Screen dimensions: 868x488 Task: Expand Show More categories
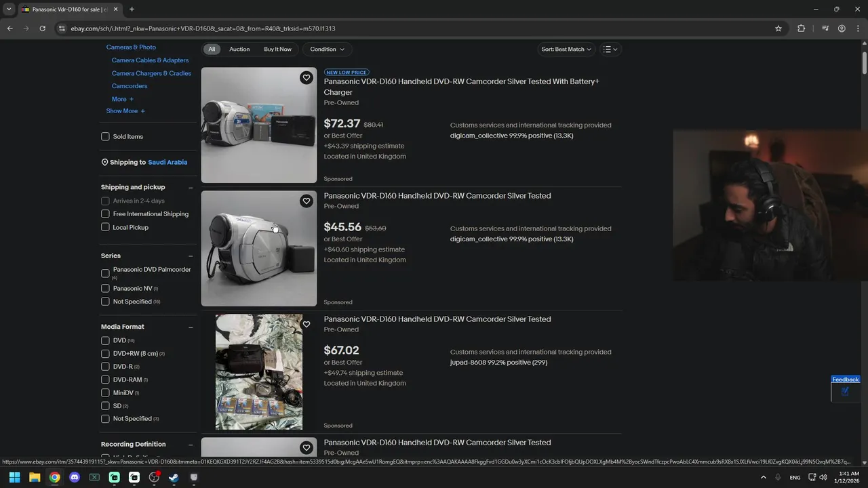point(125,111)
